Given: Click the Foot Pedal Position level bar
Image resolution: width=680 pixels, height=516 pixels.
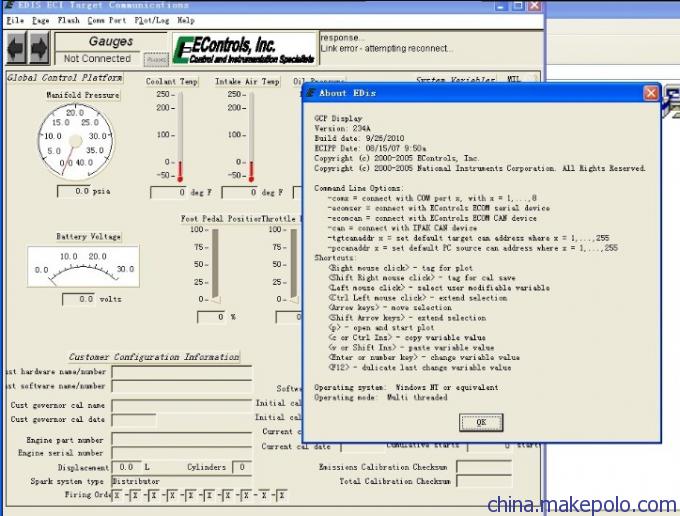Looking at the screenshot, I should coord(215,265).
